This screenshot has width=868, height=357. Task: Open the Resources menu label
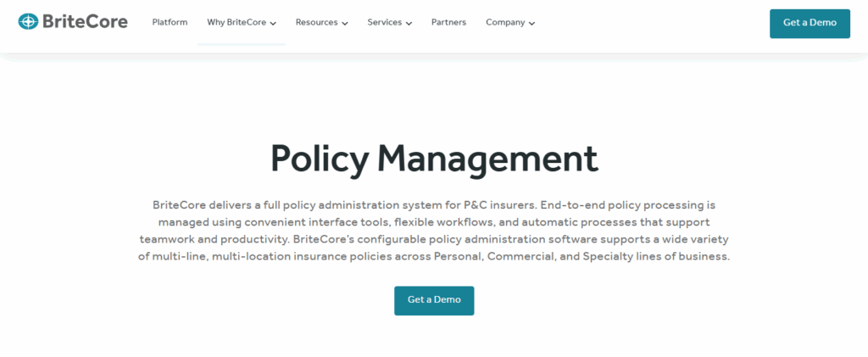click(x=316, y=23)
